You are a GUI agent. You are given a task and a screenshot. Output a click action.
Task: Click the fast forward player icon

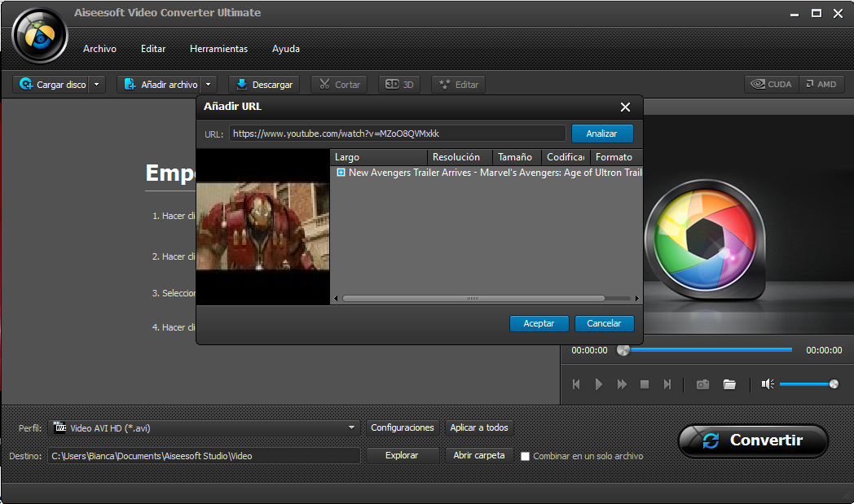pyautogui.click(x=622, y=384)
